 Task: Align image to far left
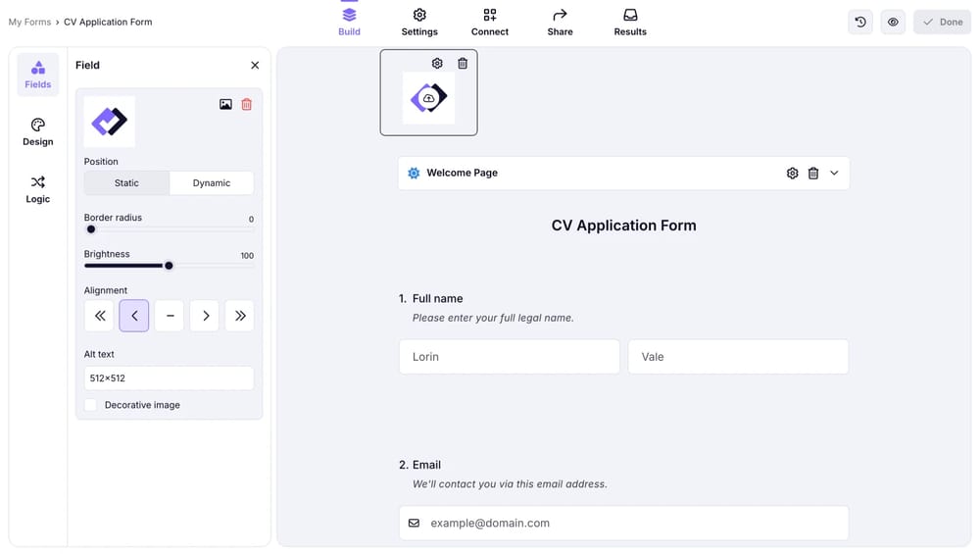pos(99,316)
